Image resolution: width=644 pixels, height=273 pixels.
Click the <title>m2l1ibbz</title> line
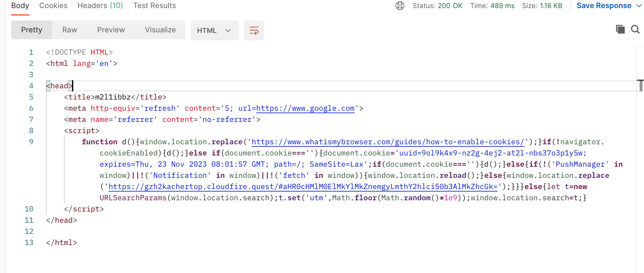(x=115, y=97)
